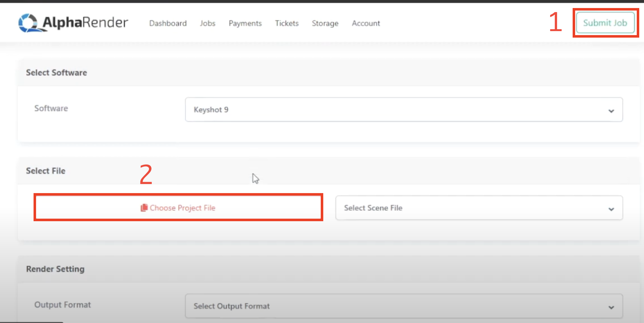
Task: Click the Submit Job button
Action: point(605,23)
